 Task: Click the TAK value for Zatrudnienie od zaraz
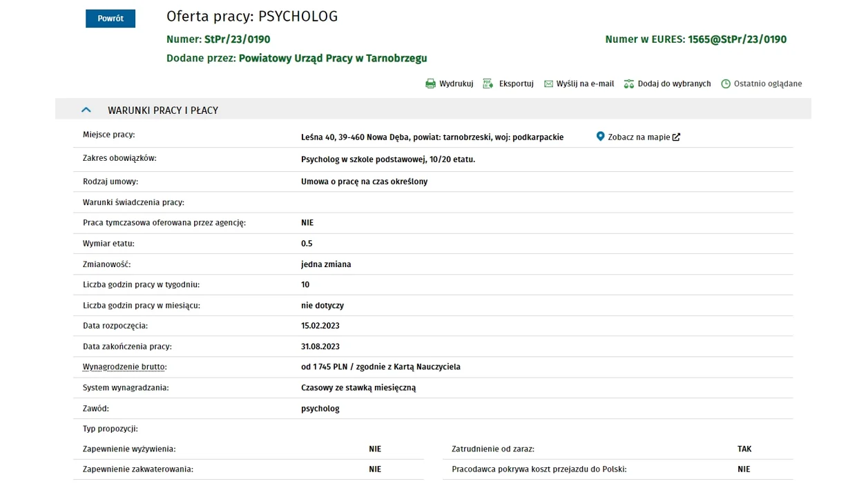744,449
